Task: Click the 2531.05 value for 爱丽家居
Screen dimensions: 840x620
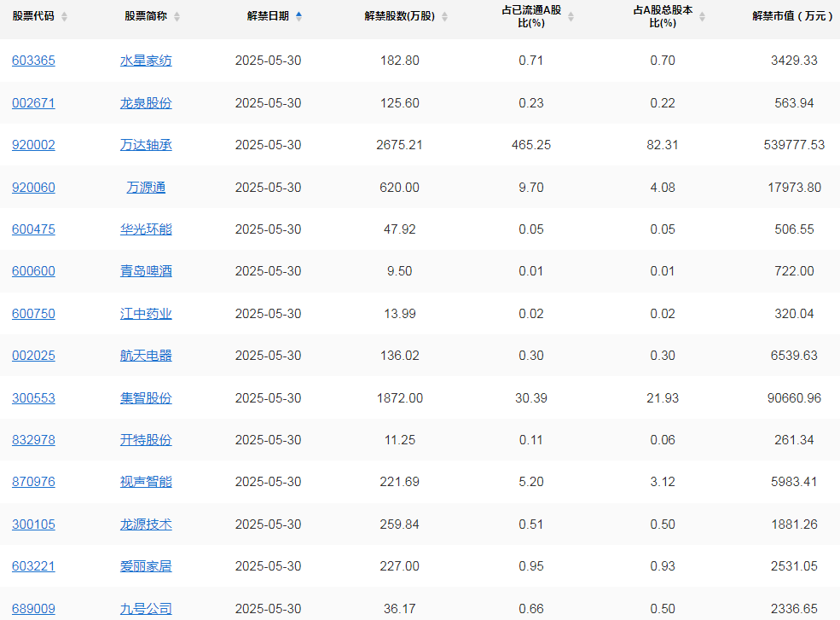Action: (794, 566)
